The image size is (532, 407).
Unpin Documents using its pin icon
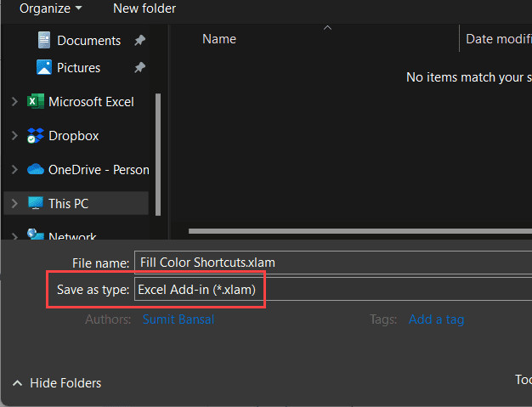[x=140, y=41]
